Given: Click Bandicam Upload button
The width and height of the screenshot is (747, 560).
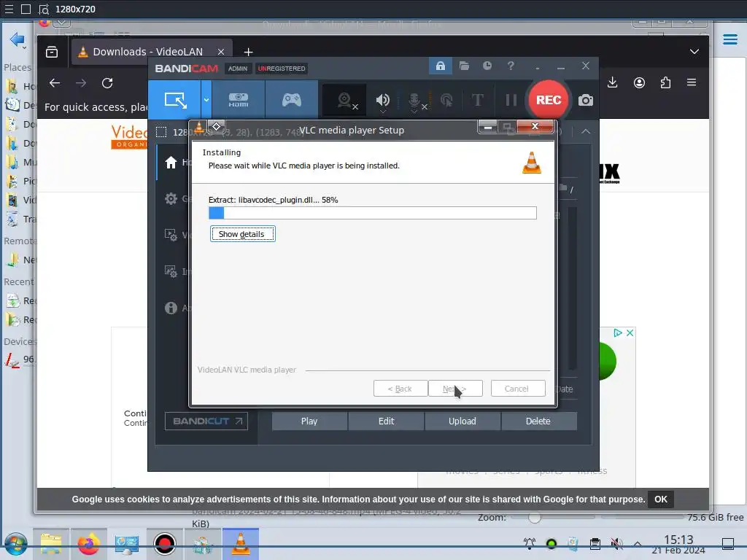Looking at the screenshot, I should coord(462,421).
